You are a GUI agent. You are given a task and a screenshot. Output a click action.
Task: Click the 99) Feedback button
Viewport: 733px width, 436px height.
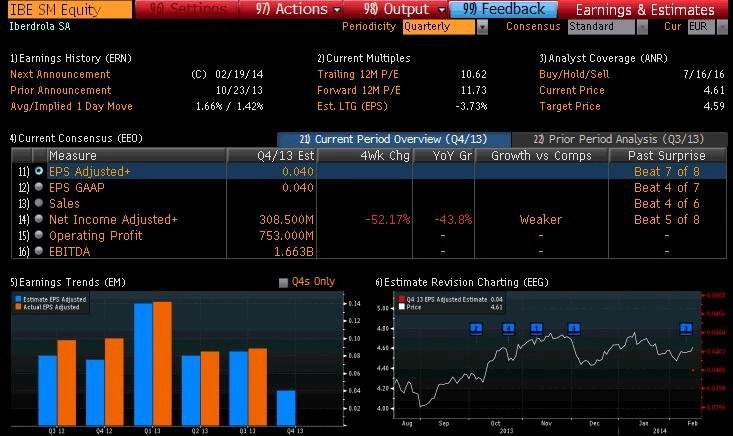point(503,9)
